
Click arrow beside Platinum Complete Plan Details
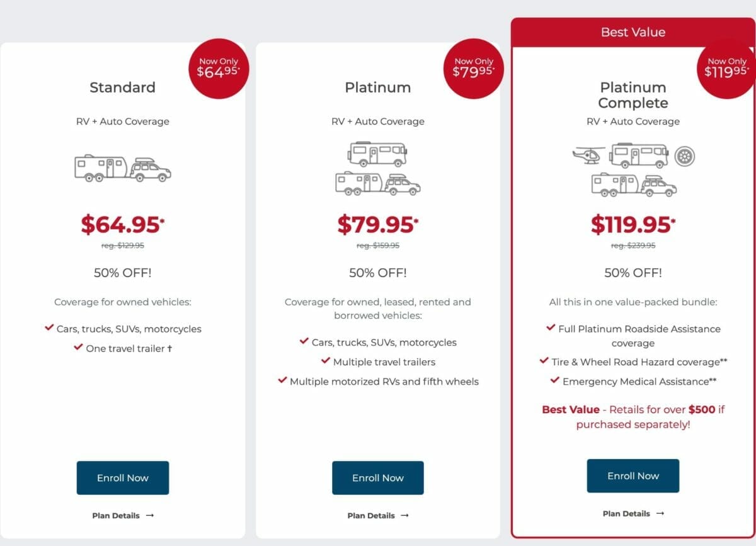click(659, 513)
